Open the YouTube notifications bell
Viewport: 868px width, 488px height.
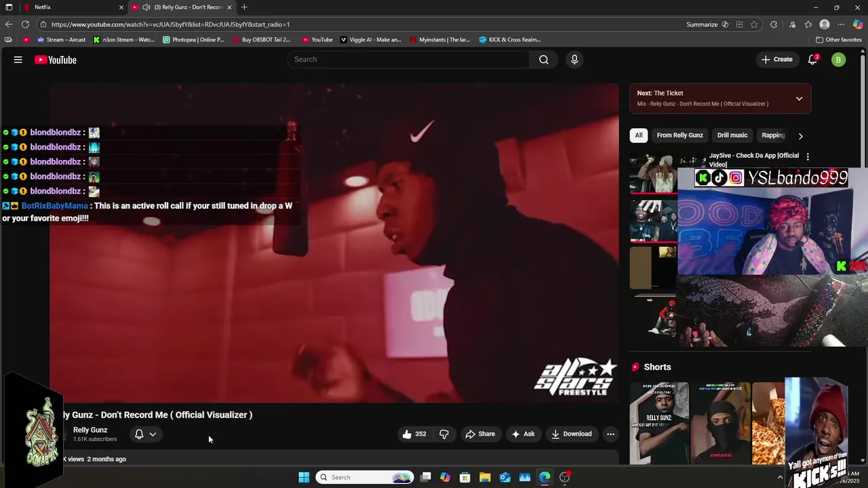[812, 60]
